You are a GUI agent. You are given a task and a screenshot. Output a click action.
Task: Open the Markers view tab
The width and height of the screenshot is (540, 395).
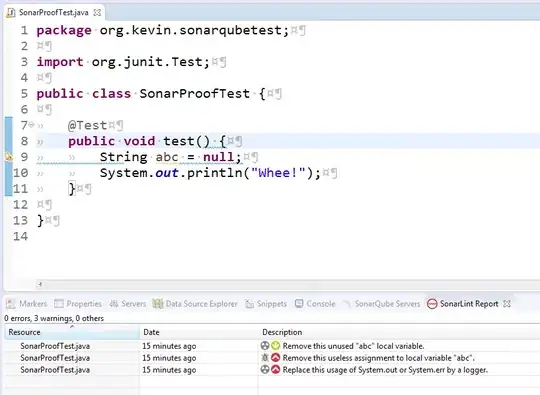tap(27, 304)
